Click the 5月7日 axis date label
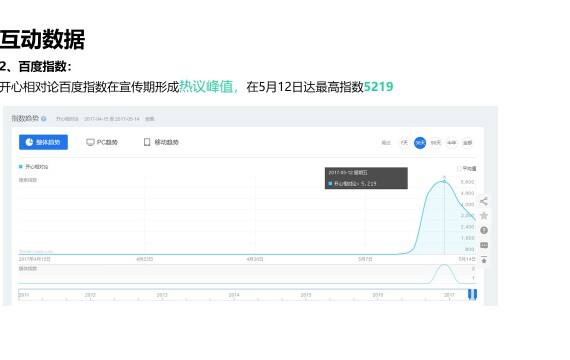Image resolution: width=570 pixels, height=360 pixels. click(365, 259)
